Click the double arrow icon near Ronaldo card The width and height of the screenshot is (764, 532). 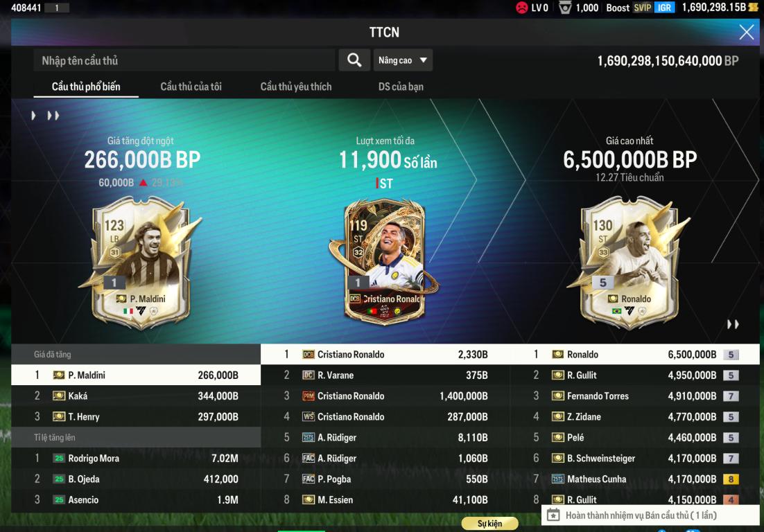click(733, 324)
